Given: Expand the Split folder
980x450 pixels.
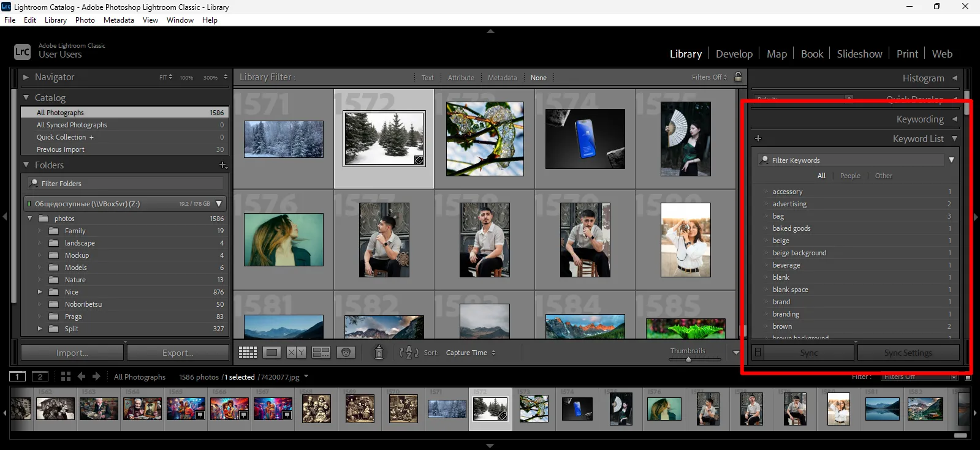Looking at the screenshot, I should [40, 329].
